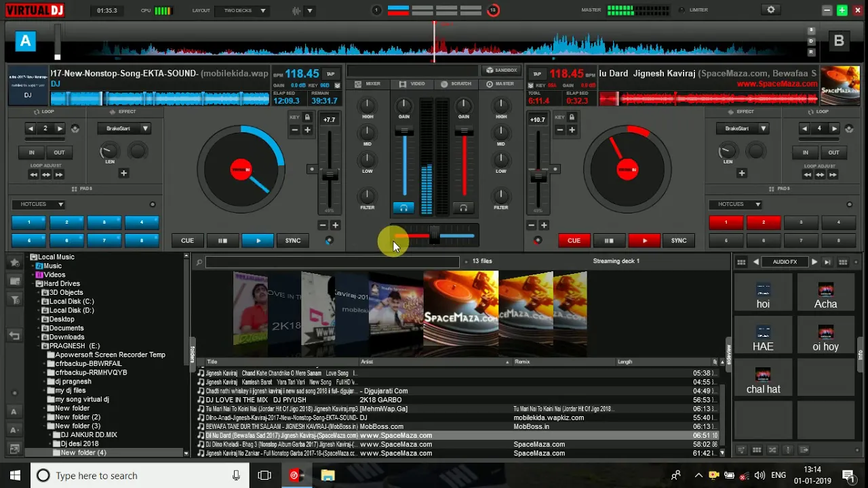Viewport: 868px width, 488px height.
Task: Click CUE button on deck A
Action: tap(187, 241)
